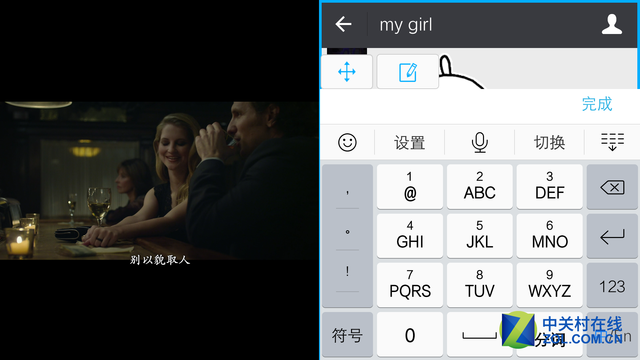Screen dimensions: 640x360
Task: Tap 完成 to finish input
Action: point(597,104)
